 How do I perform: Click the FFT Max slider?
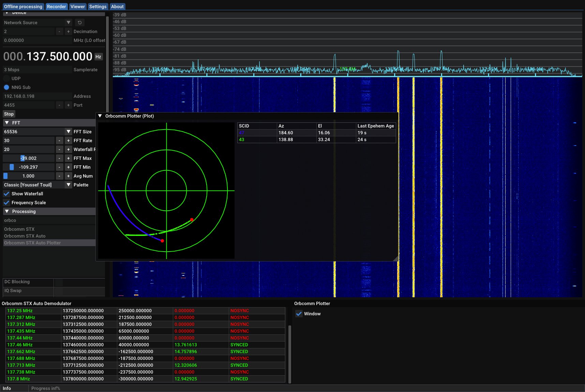[x=29, y=158]
